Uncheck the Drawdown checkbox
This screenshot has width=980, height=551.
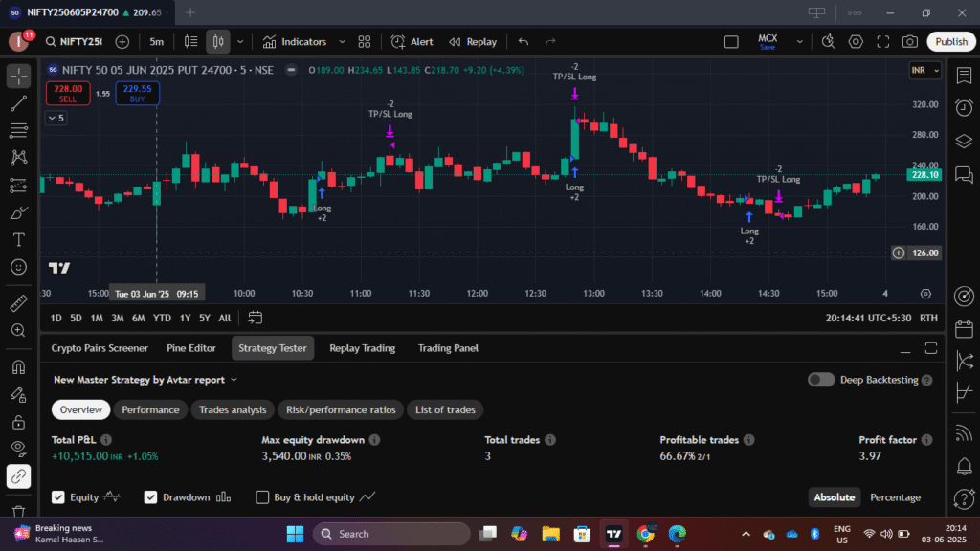click(150, 497)
